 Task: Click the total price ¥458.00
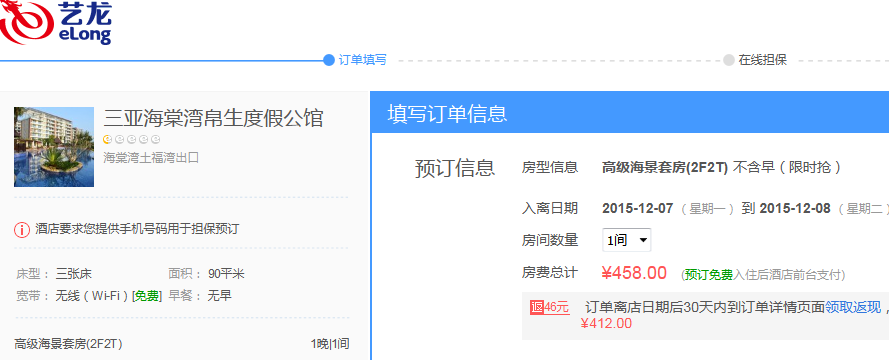[x=634, y=273]
